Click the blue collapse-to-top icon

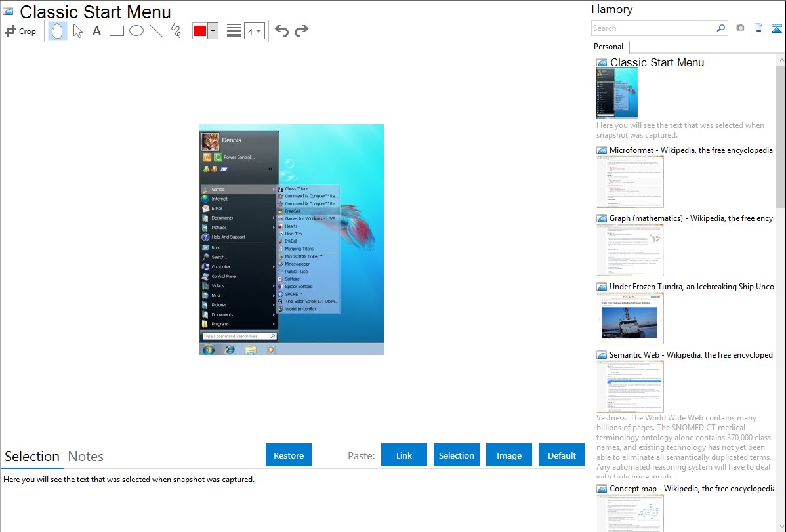click(x=776, y=29)
